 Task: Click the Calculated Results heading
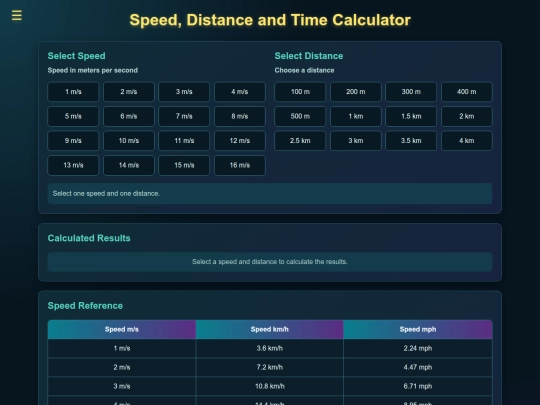(x=89, y=238)
